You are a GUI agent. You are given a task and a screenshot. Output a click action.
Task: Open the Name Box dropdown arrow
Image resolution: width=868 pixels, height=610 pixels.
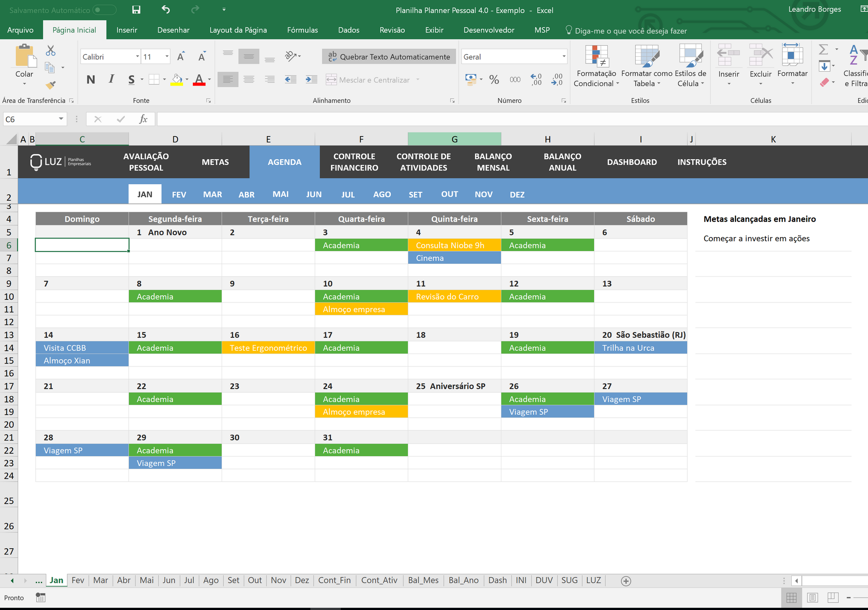[61, 119]
